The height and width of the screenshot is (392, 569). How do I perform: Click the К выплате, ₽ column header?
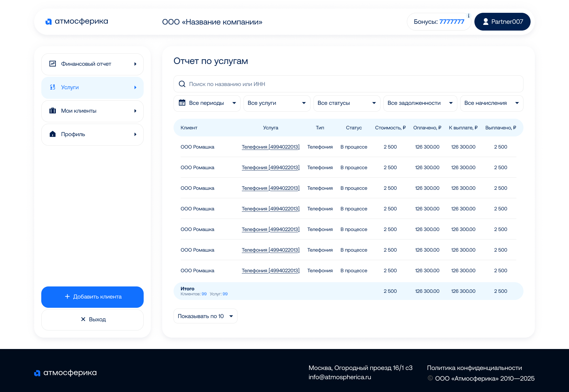(x=463, y=128)
